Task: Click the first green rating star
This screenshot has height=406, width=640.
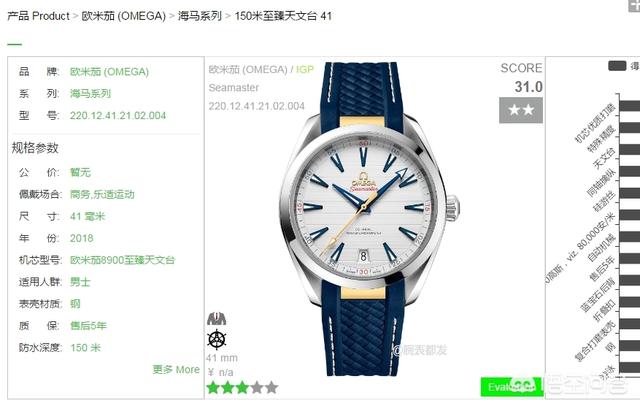Action: [x=213, y=387]
